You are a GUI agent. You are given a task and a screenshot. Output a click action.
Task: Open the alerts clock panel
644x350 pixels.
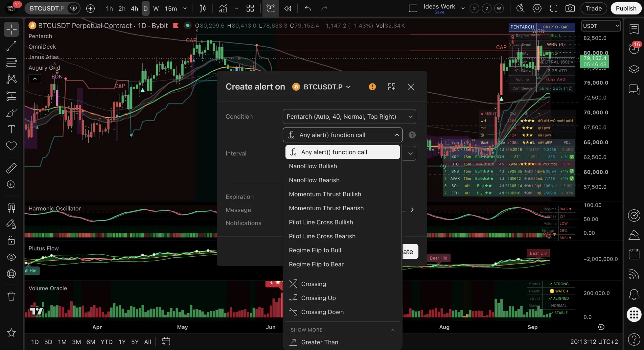point(634,49)
